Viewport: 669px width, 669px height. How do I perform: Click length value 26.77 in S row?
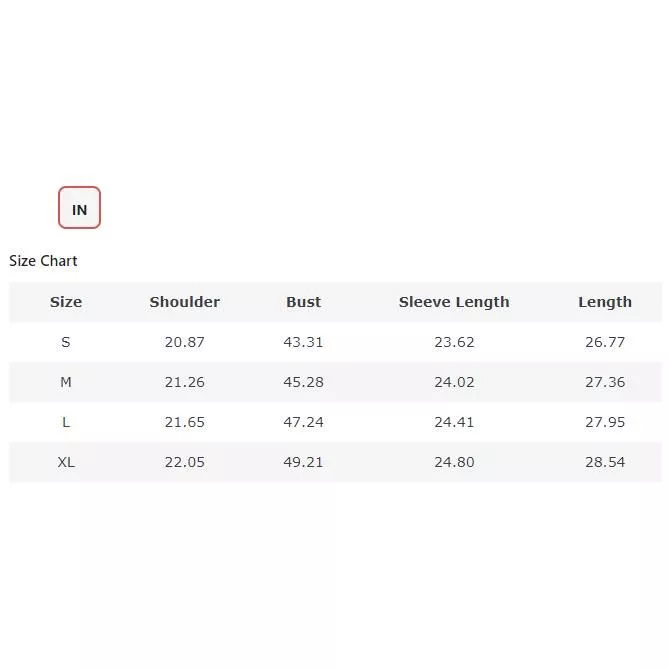pos(604,342)
